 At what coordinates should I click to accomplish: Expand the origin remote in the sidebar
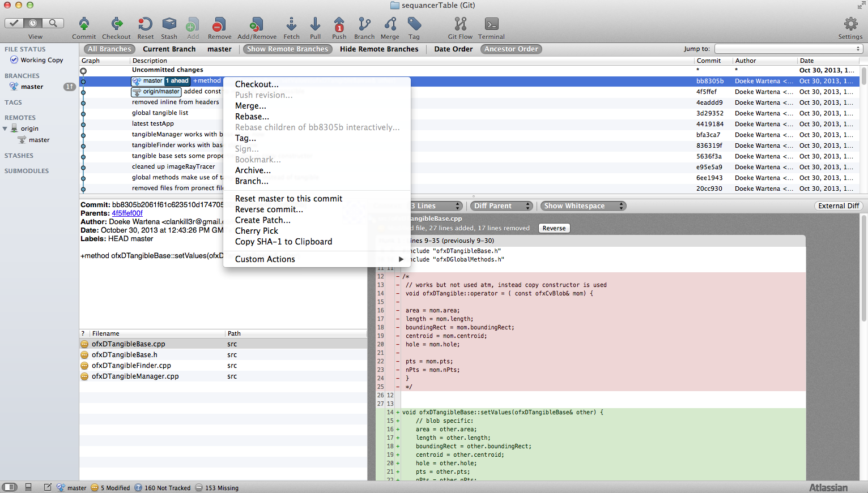click(x=6, y=128)
